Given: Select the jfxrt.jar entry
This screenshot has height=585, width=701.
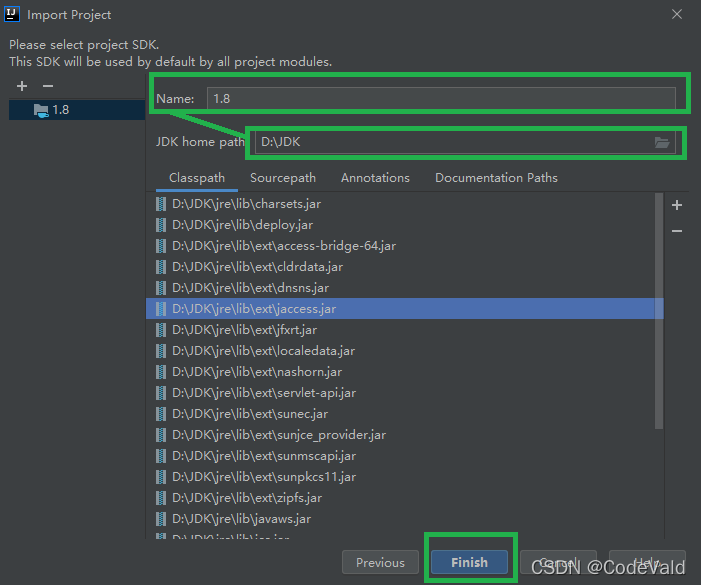Looking at the screenshot, I should [404, 330].
